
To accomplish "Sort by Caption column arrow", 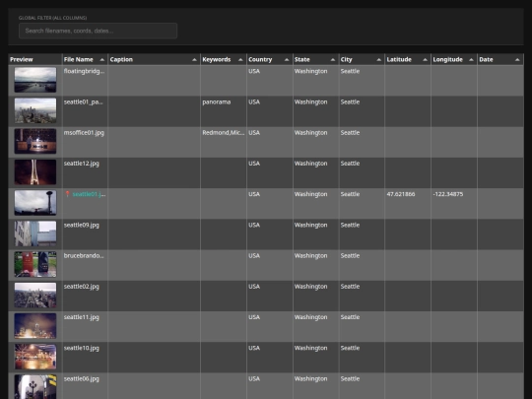I will [x=194, y=60].
